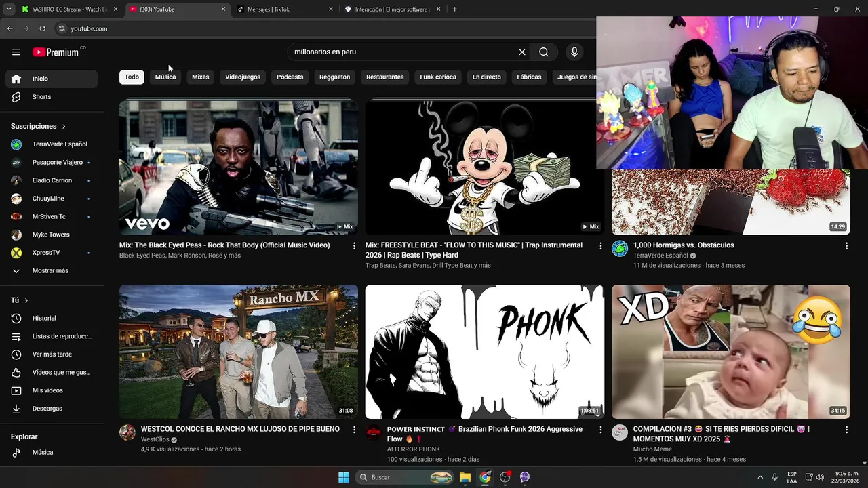Screen dimensions: 868x488
Task: Open the Mis videos play icon
Action: 16,390
